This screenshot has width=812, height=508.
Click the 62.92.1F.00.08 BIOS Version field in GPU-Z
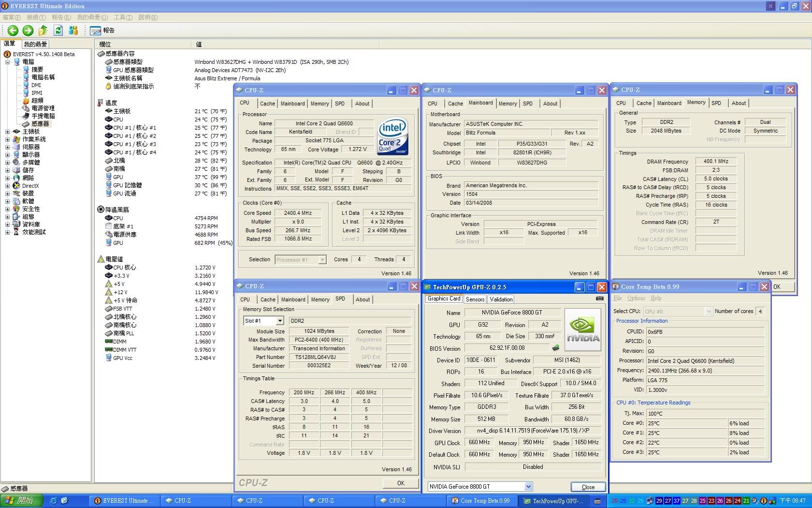click(507, 348)
